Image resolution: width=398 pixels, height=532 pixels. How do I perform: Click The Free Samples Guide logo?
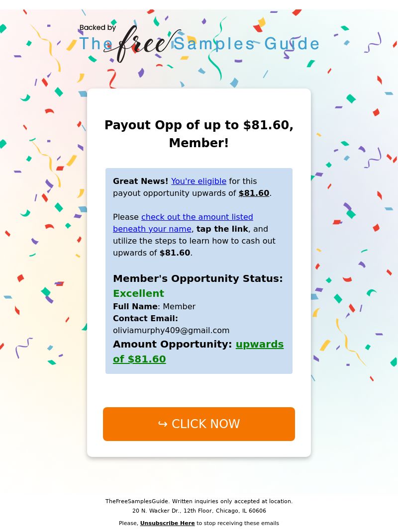point(199,44)
